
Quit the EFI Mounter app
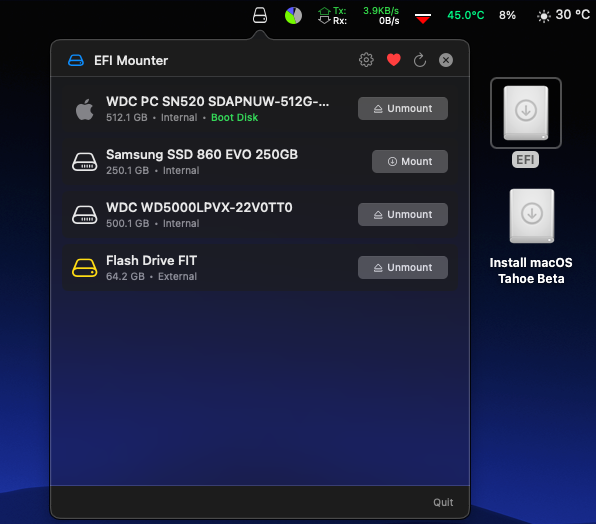443,502
